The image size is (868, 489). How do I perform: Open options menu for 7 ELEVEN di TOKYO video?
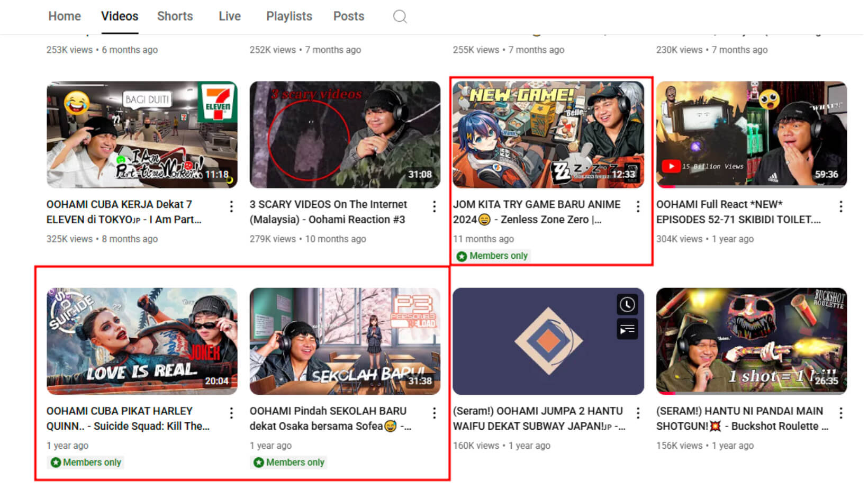(x=231, y=206)
